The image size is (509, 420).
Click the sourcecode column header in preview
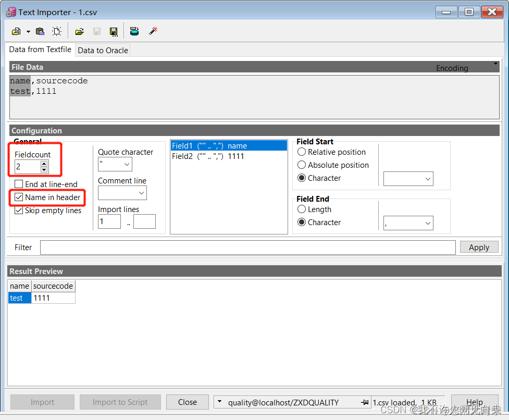click(x=53, y=286)
